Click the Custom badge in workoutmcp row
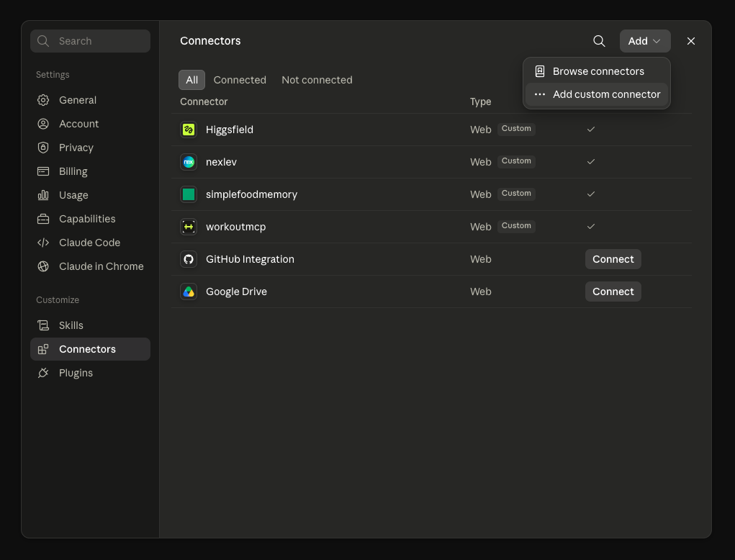The width and height of the screenshot is (735, 560). (x=516, y=226)
